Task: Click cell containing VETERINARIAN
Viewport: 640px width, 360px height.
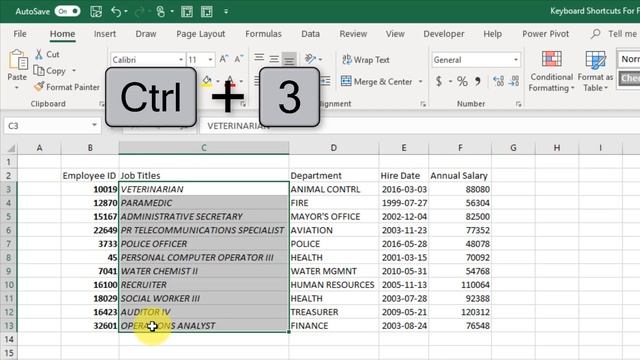Action: tap(204, 189)
